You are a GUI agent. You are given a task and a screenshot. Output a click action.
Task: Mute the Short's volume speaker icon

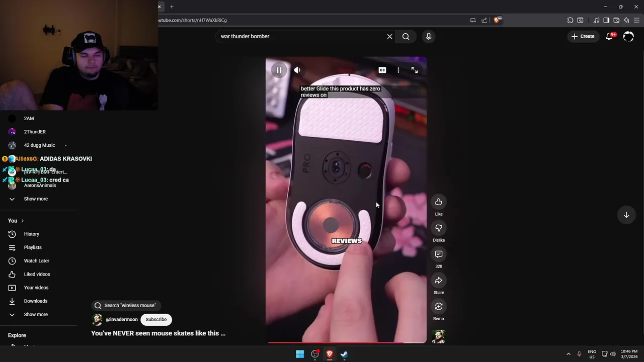[297, 70]
